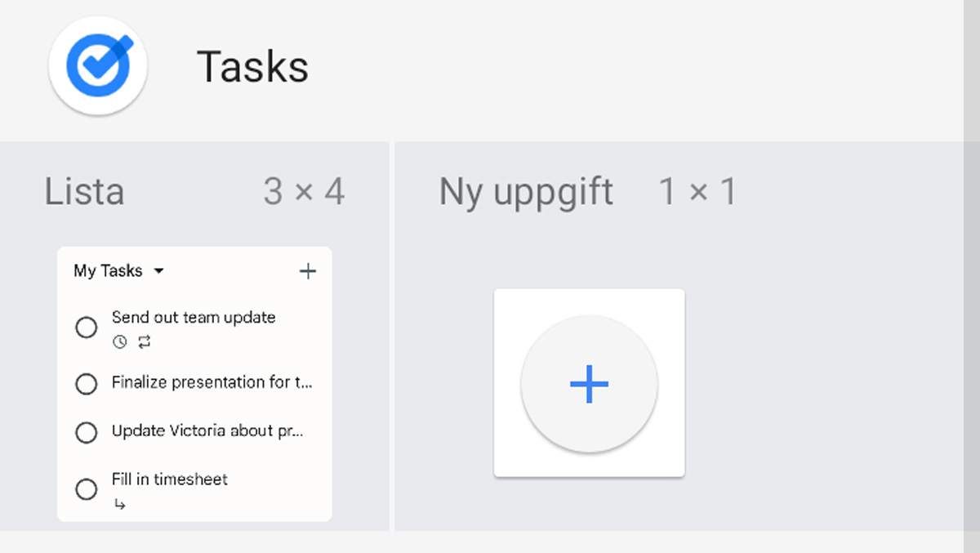Check off the Finalize presentation task
The image size is (980, 553).
click(x=86, y=384)
